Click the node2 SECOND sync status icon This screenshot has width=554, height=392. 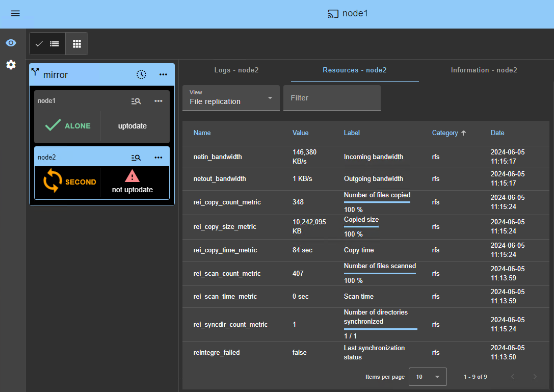pyautogui.click(x=52, y=181)
